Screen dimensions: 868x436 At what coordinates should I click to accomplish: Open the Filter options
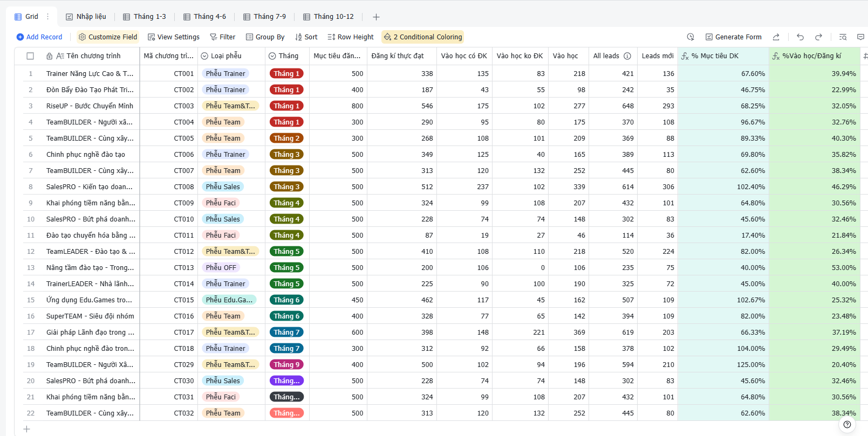coord(223,37)
